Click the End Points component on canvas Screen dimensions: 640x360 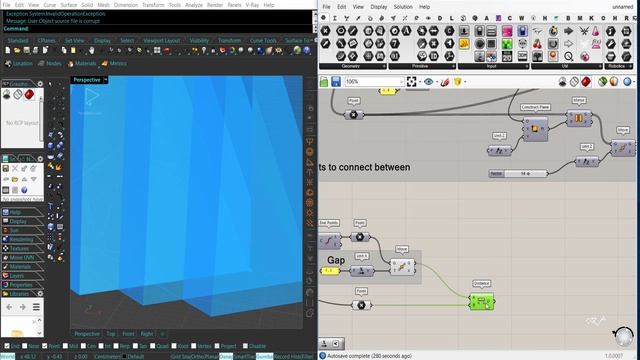[329, 241]
